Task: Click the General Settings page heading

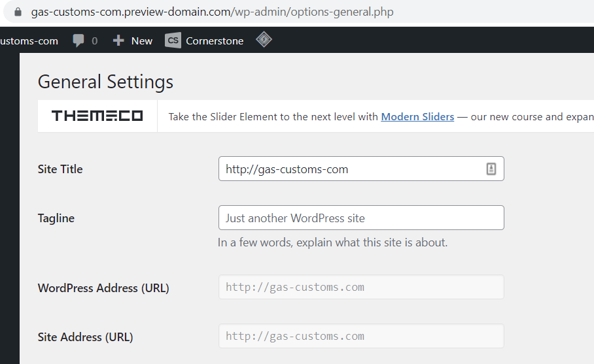Action: (105, 82)
